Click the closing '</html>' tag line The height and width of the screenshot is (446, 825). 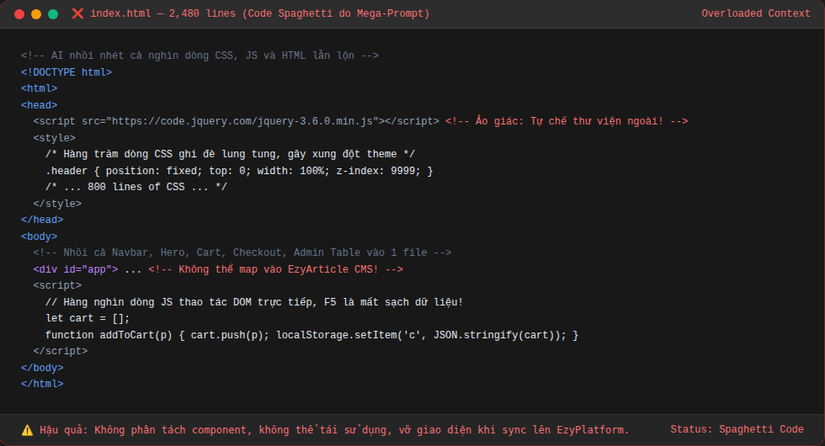[42, 384]
